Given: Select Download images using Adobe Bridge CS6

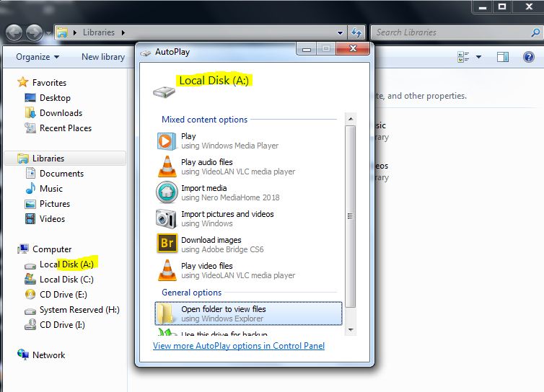Looking at the screenshot, I should [x=248, y=245].
